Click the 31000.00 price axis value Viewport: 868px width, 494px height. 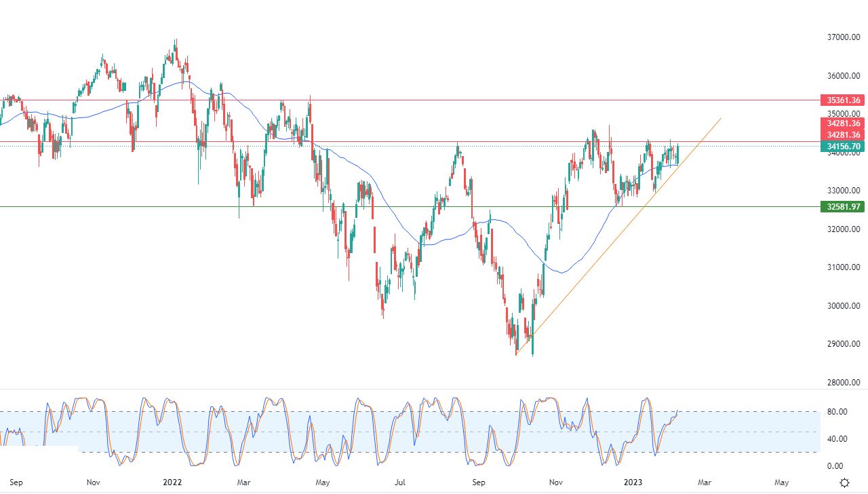[x=844, y=267]
